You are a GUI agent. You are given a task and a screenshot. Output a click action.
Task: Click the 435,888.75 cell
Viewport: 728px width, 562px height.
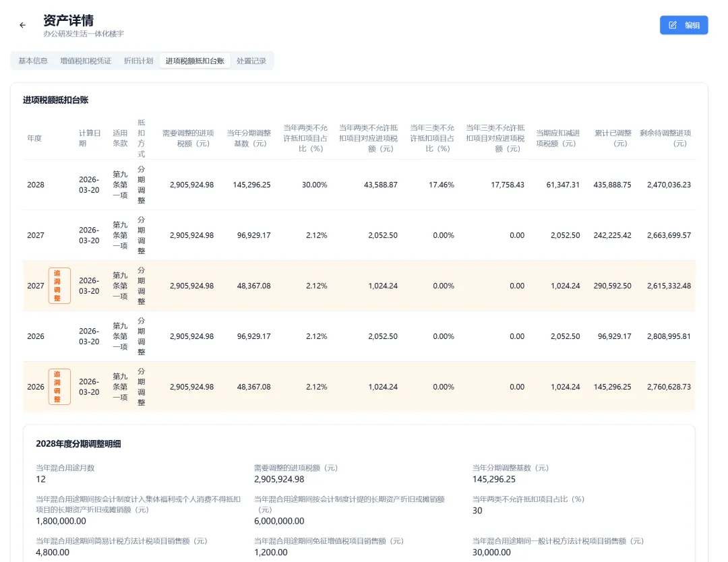coord(612,185)
